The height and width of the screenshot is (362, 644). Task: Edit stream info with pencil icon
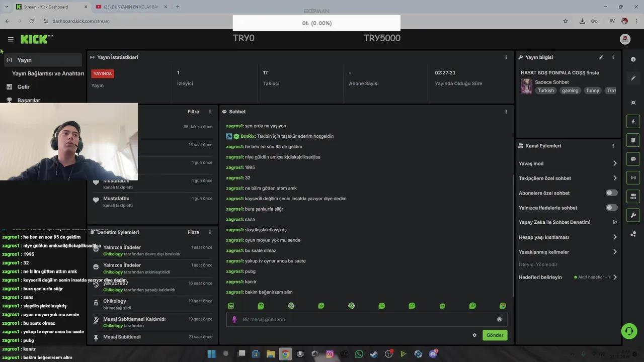601,57
